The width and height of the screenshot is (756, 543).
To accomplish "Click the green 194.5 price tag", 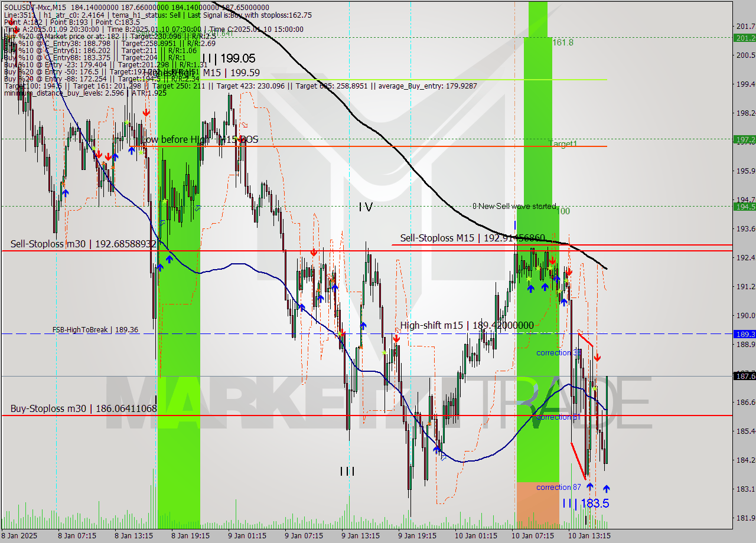I will click(744, 207).
